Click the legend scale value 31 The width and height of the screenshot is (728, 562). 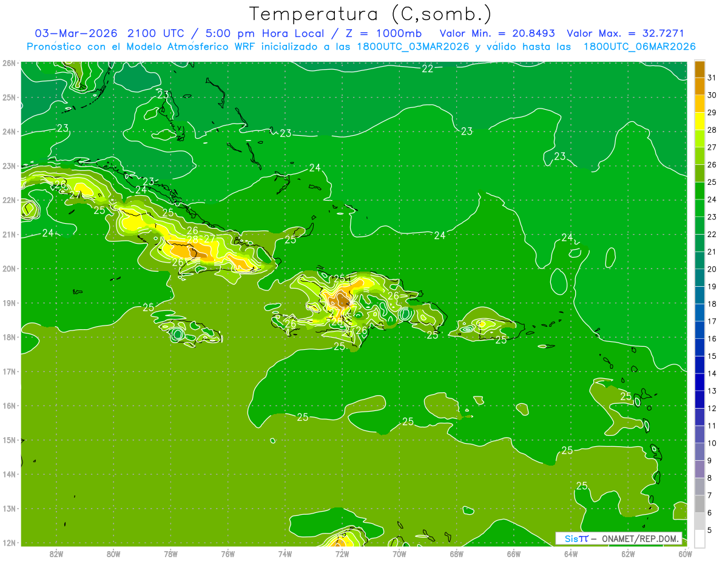(712, 78)
